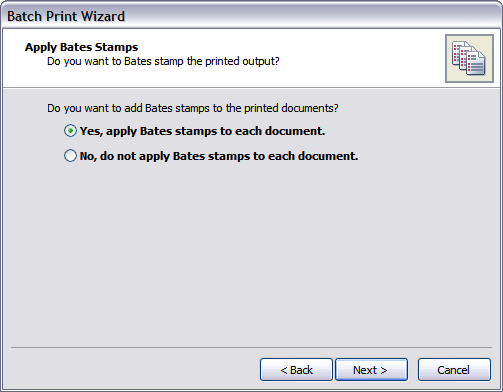Select the Yes, apply Bates stamps radio button

[x=70, y=131]
